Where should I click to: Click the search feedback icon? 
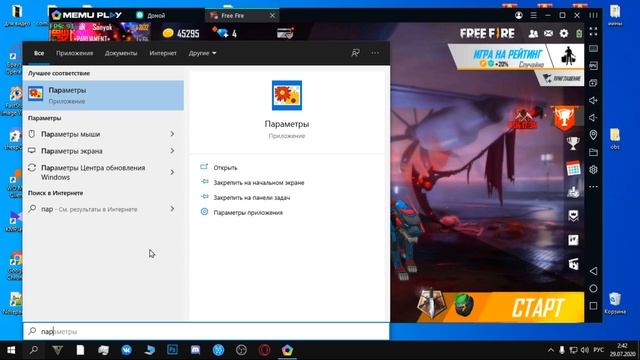click(x=356, y=53)
